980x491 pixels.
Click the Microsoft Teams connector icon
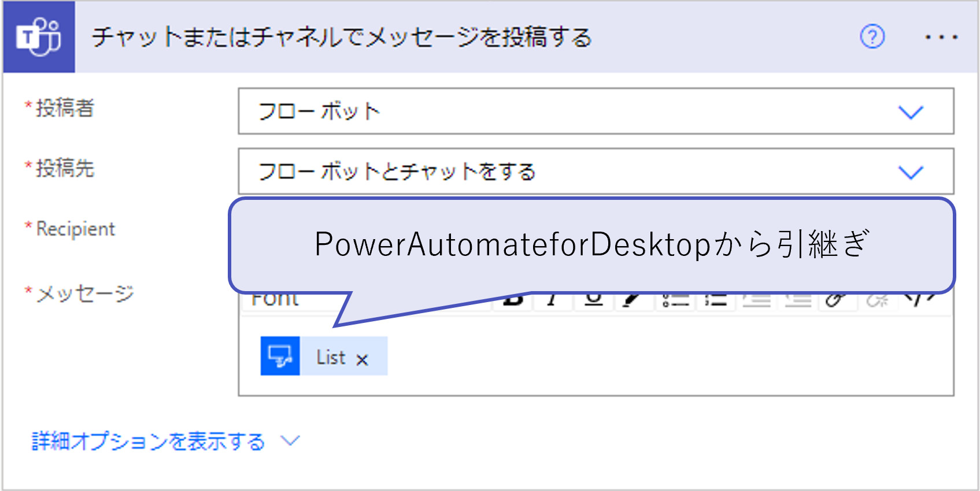pyautogui.click(x=38, y=36)
